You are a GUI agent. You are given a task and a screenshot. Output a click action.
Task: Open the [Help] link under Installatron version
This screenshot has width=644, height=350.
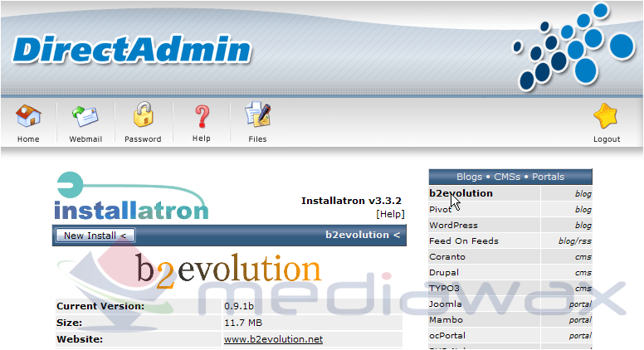click(390, 214)
